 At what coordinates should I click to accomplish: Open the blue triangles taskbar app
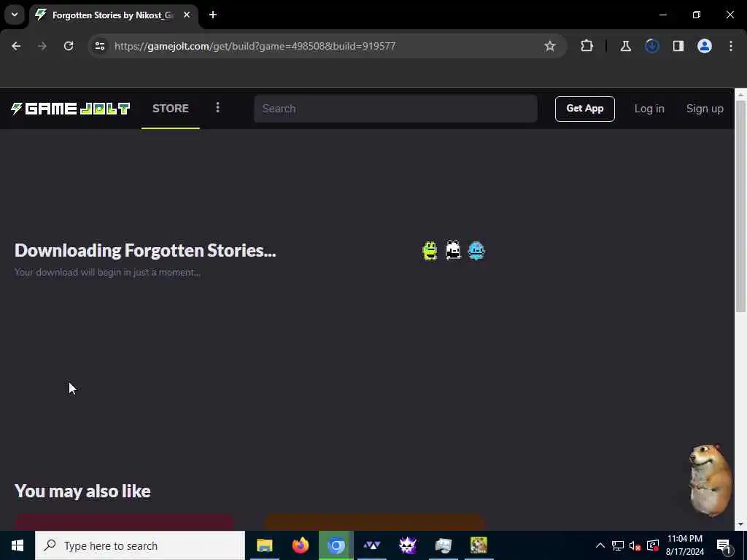(371, 545)
